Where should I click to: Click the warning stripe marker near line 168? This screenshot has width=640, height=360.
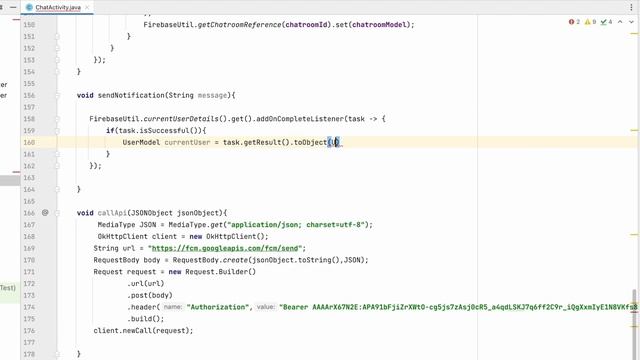(634, 235)
